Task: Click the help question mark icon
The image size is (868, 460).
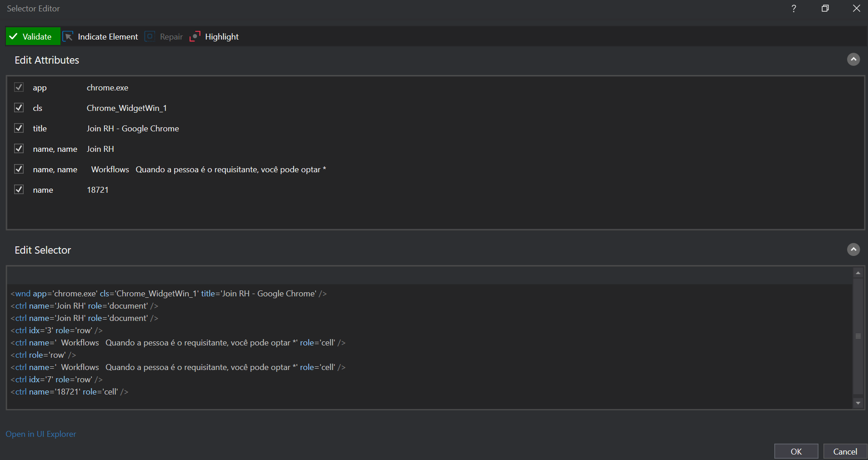Action: coord(793,9)
